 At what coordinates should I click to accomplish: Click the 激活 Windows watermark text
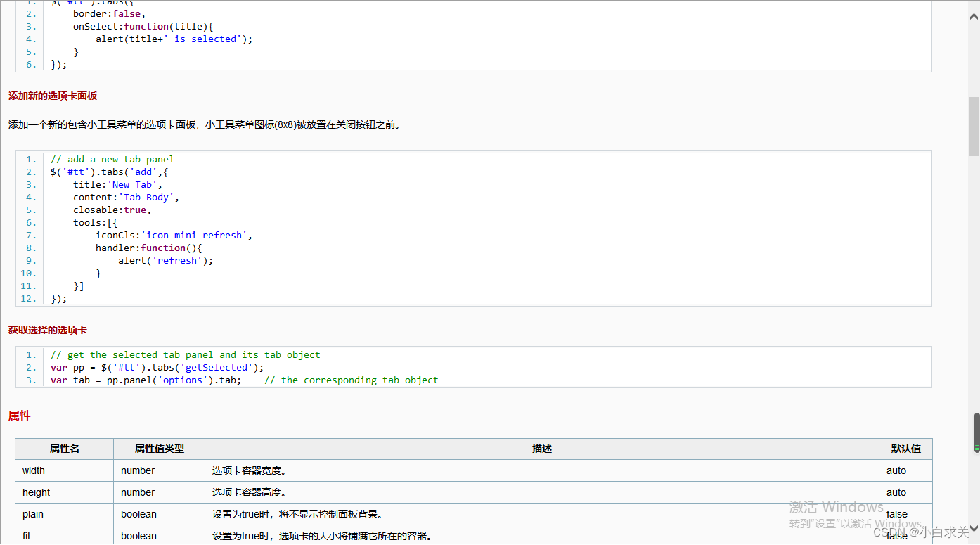[x=835, y=506]
